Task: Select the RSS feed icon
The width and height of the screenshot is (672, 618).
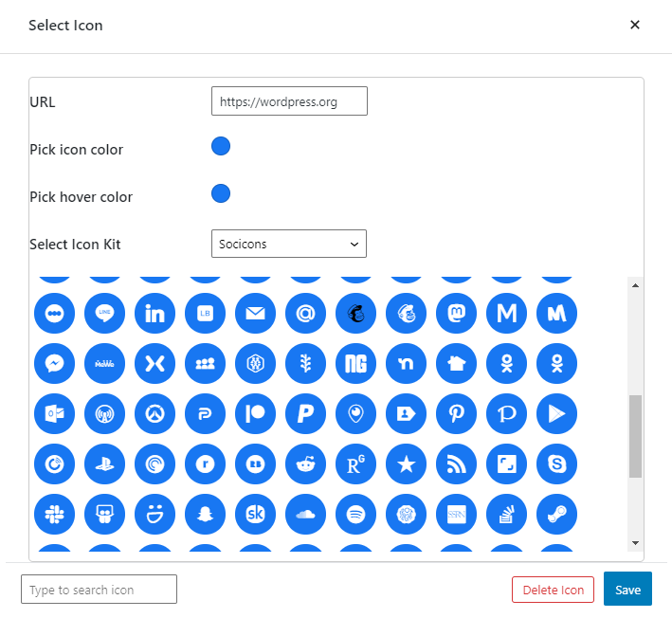Action: (x=456, y=463)
